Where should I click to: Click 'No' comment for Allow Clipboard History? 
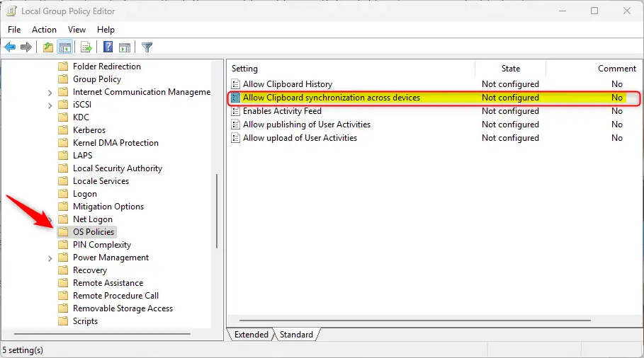point(617,84)
